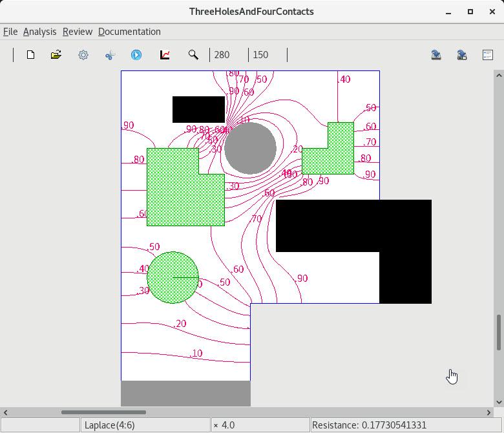Open the Review menu
The image size is (504, 433).
click(78, 32)
